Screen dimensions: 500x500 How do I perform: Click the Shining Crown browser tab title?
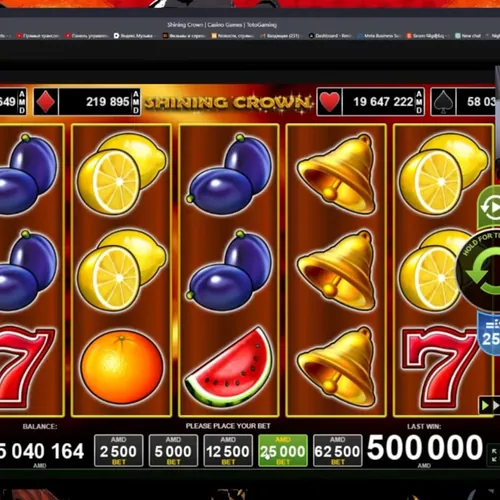(222, 25)
